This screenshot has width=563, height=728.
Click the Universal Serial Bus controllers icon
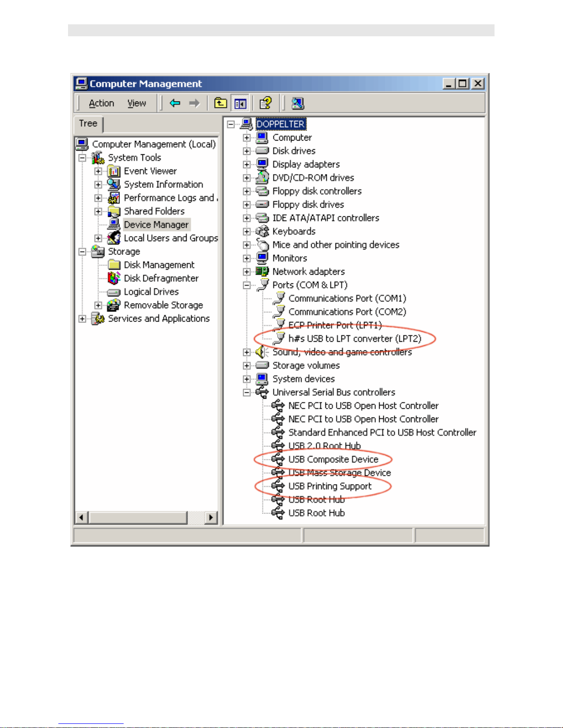pos(262,392)
